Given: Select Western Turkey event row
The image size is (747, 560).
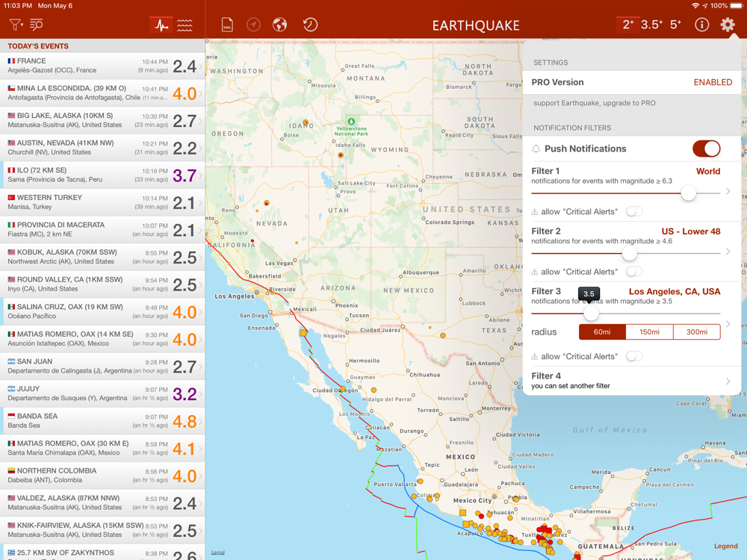Looking at the screenshot, I should tap(102, 202).
